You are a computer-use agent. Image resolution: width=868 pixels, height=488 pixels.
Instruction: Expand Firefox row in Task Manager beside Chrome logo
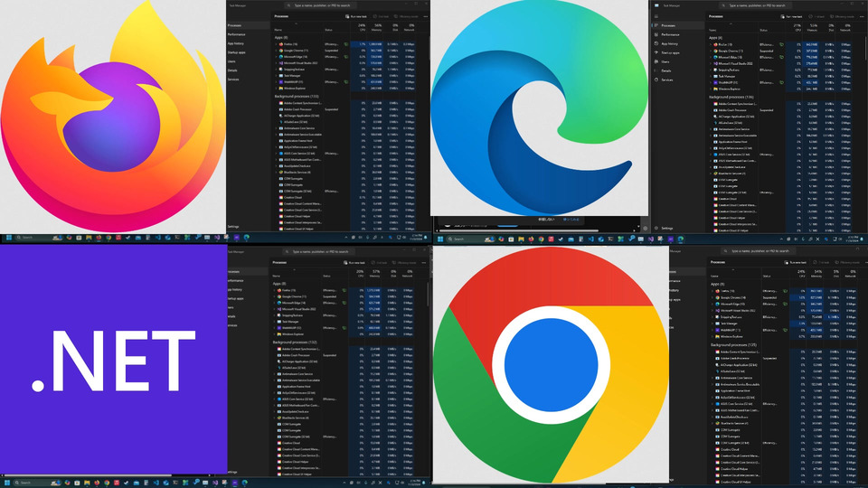coord(712,291)
